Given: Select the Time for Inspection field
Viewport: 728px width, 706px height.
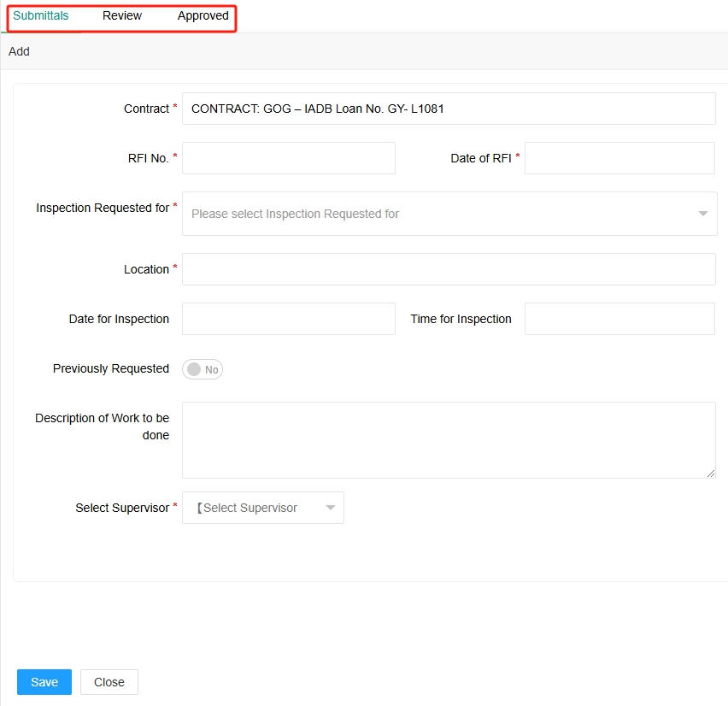Looking at the screenshot, I should 619,319.
